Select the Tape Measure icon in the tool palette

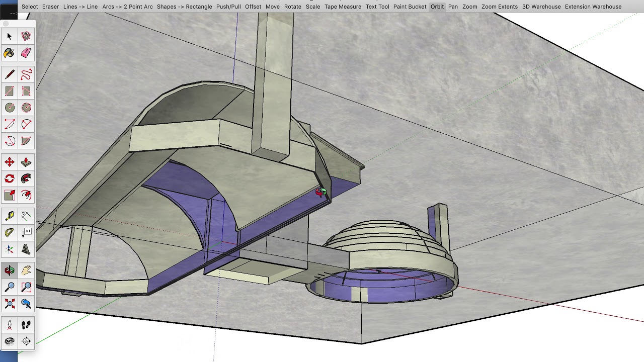click(10, 216)
